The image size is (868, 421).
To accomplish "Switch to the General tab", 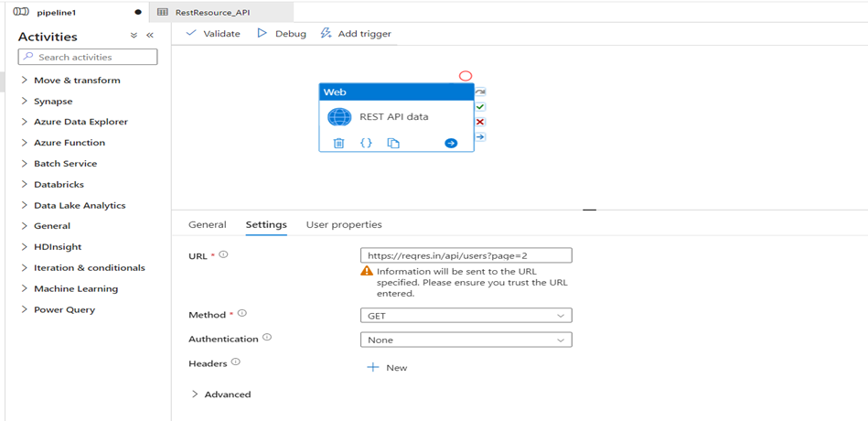I will 207,225.
